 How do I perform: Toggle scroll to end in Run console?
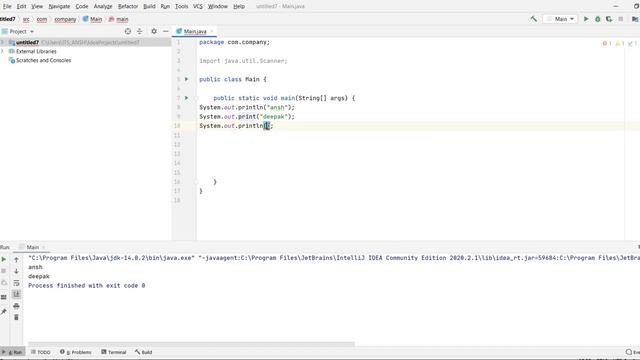click(x=16, y=294)
